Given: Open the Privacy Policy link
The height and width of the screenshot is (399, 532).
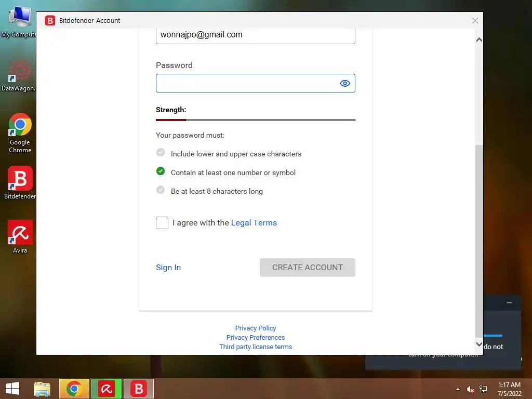Looking at the screenshot, I should click(x=256, y=328).
